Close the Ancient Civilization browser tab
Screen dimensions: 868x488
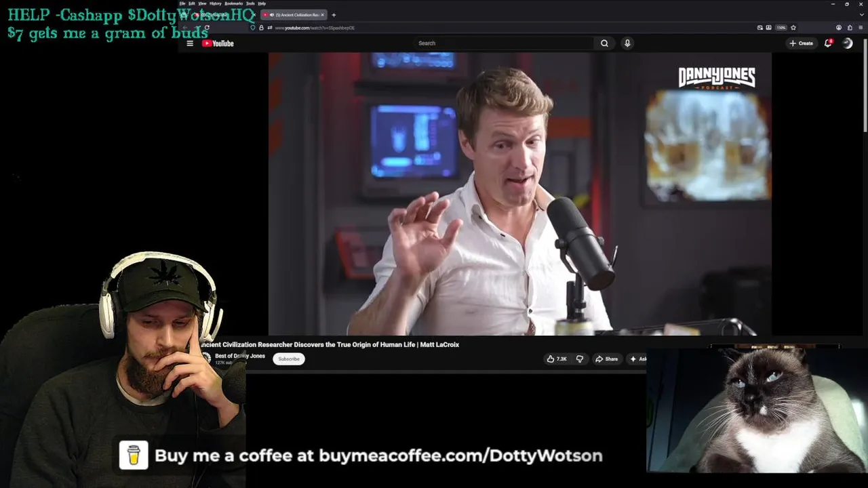click(323, 15)
